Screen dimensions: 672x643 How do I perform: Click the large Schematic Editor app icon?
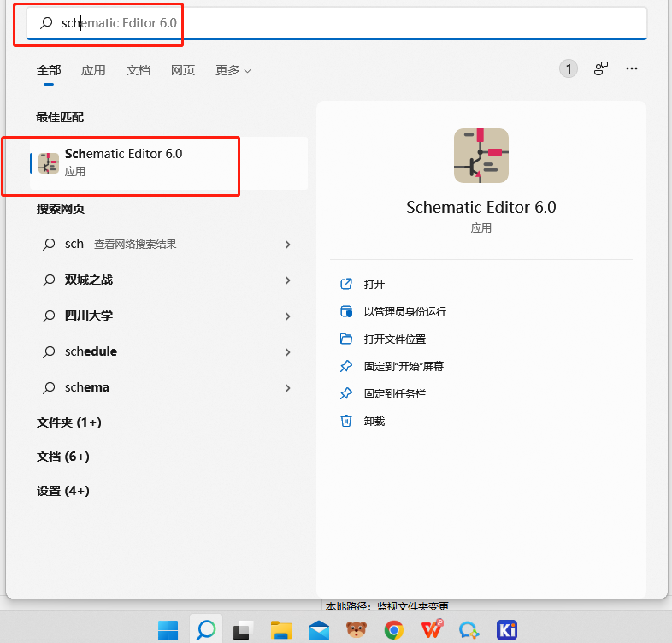click(x=480, y=156)
